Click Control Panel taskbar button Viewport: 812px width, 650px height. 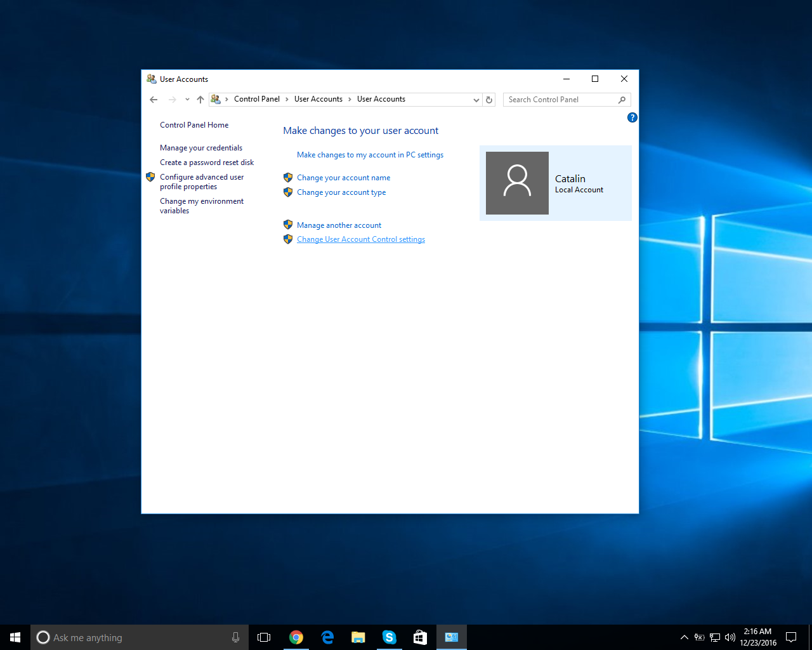452,637
